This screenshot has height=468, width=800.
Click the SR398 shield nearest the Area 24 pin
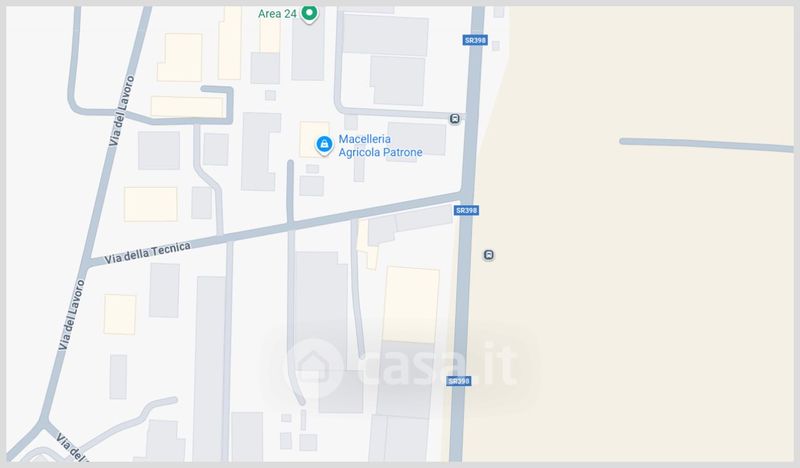[x=476, y=40]
